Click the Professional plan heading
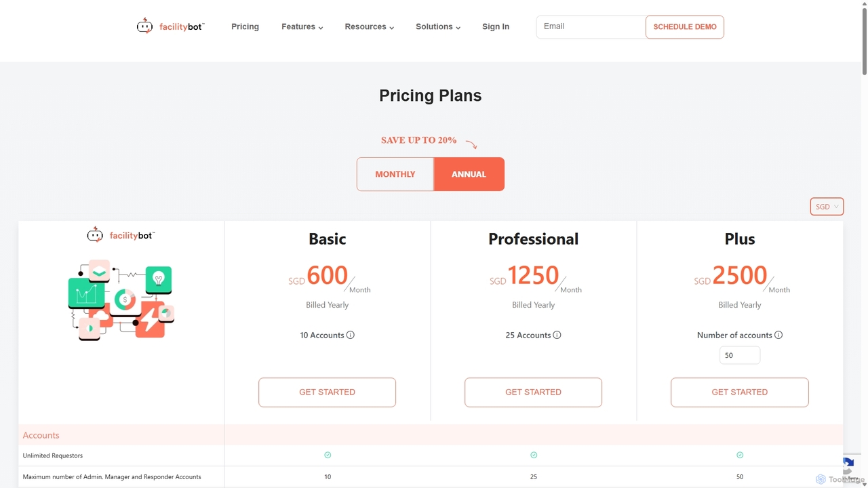This screenshot has width=868, height=488. pos(534,239)
